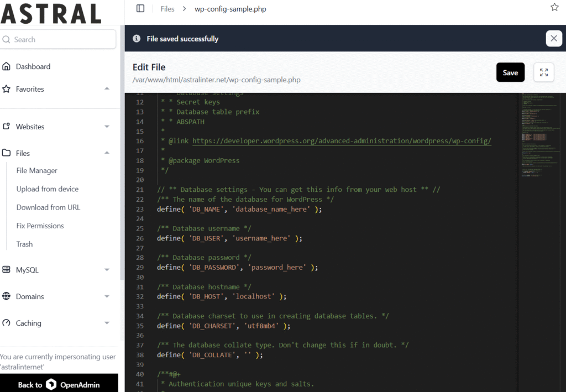Image resolution: width=566 pixels, height=392 pixels.
Task: Click line number 21 in the gutter
Action: point(140,190)
